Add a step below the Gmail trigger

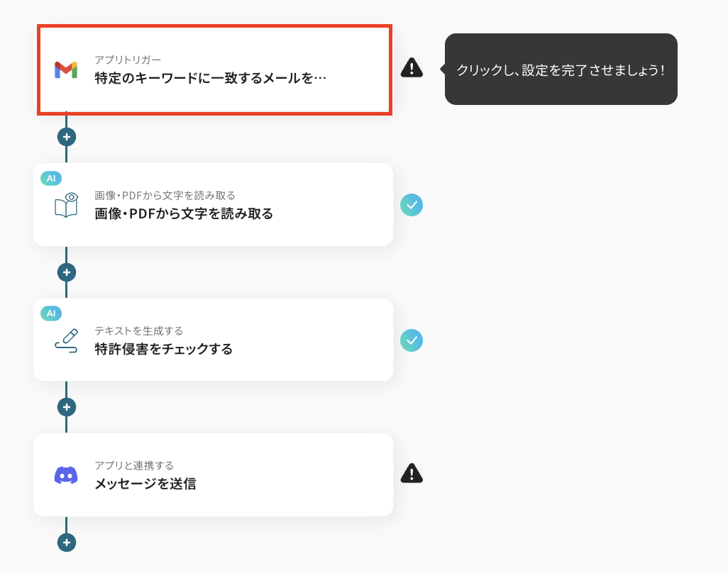tap(67, 137)
